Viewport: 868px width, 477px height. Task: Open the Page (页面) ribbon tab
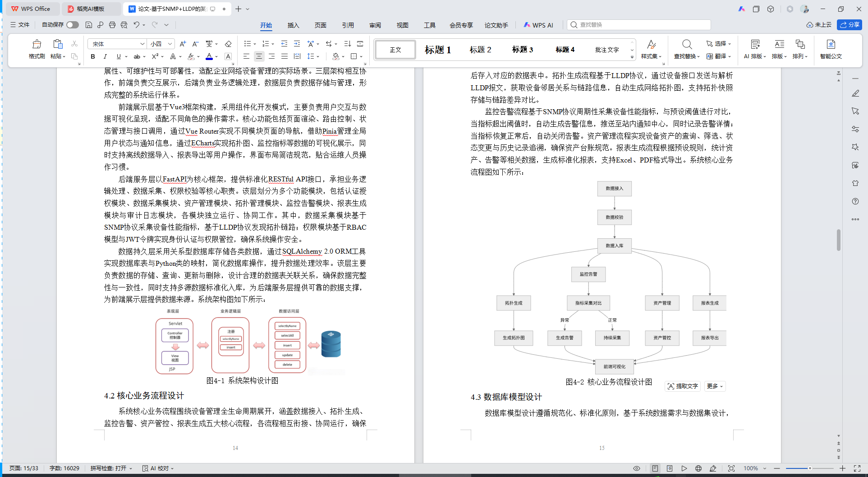tap(321, 25)
